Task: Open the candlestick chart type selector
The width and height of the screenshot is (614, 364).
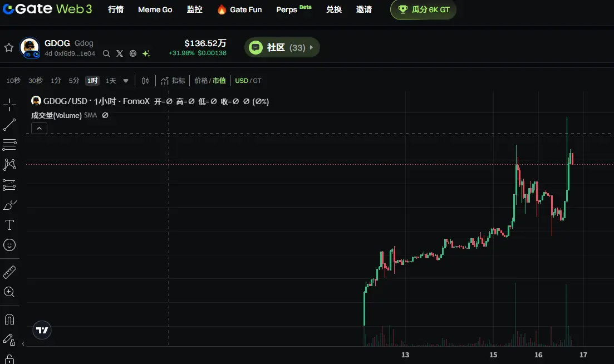Action: (145, 81)
